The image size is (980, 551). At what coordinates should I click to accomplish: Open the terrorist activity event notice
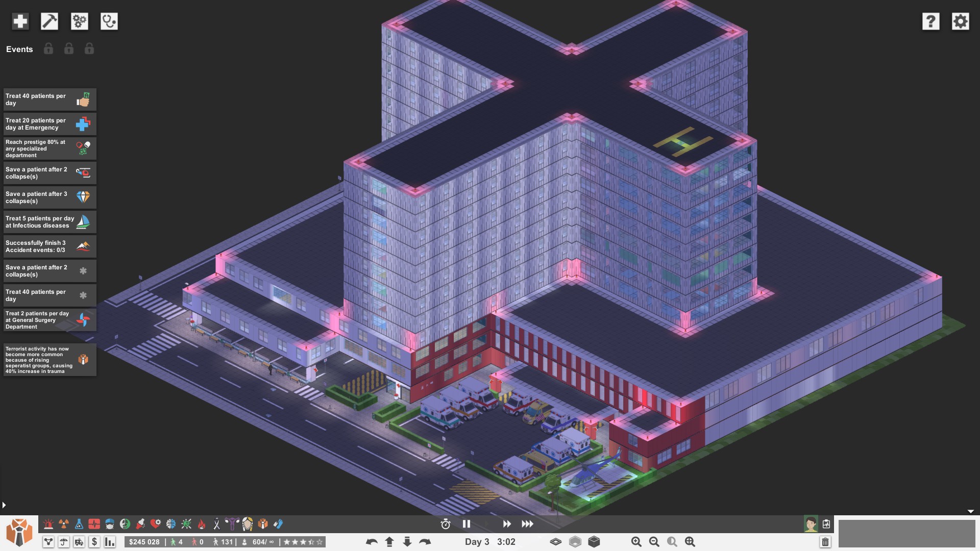click(50, 360)
